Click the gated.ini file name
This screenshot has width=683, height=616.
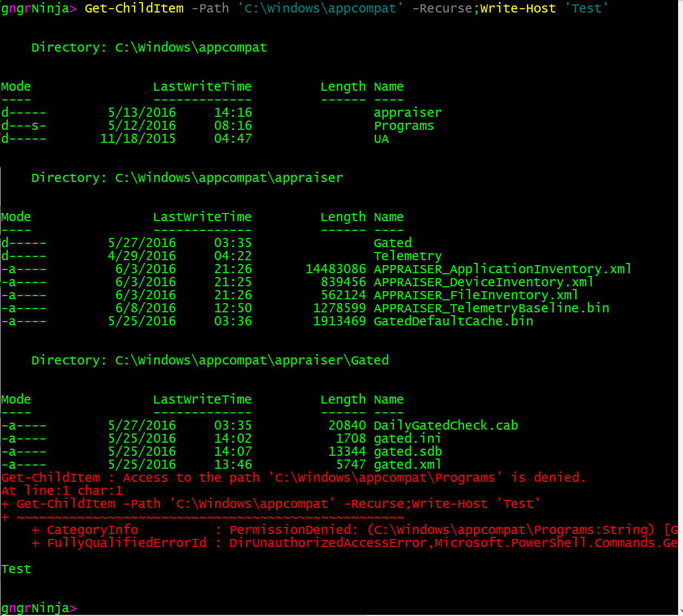click(x=408, y=438)
